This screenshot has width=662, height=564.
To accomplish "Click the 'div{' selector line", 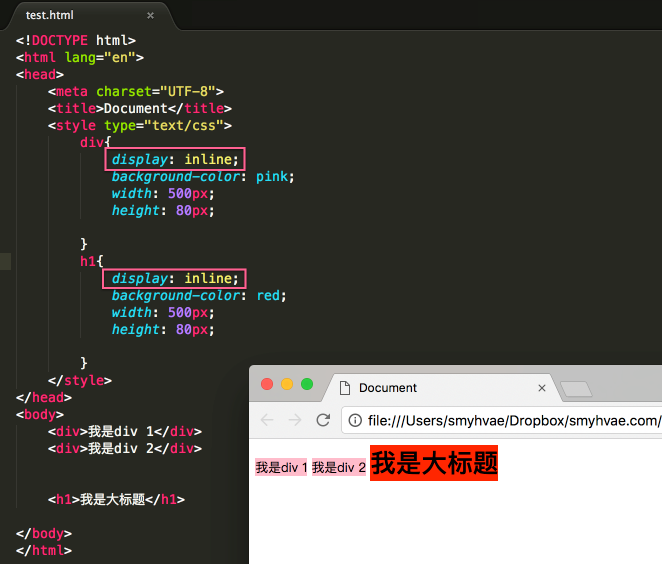I will 95,142.
